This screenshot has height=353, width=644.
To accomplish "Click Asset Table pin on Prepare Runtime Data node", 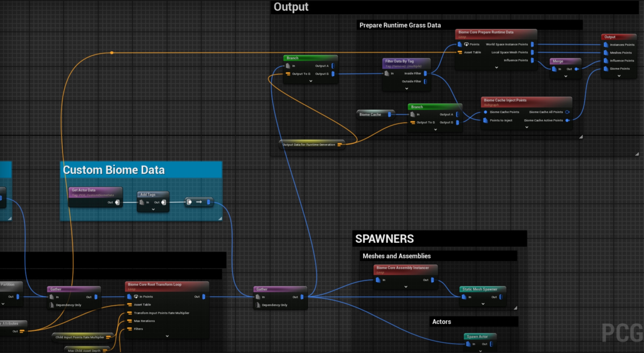I will [460, 52].
